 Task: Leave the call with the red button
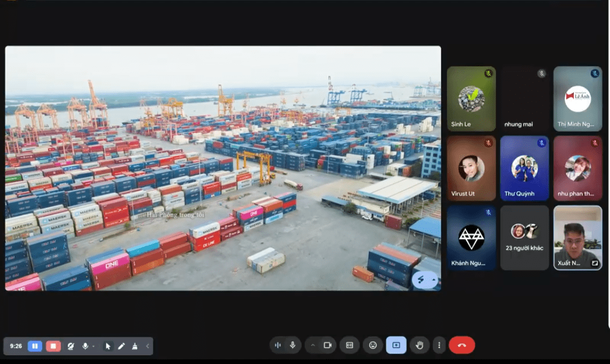pyautogui.click(x=462, y=345)
